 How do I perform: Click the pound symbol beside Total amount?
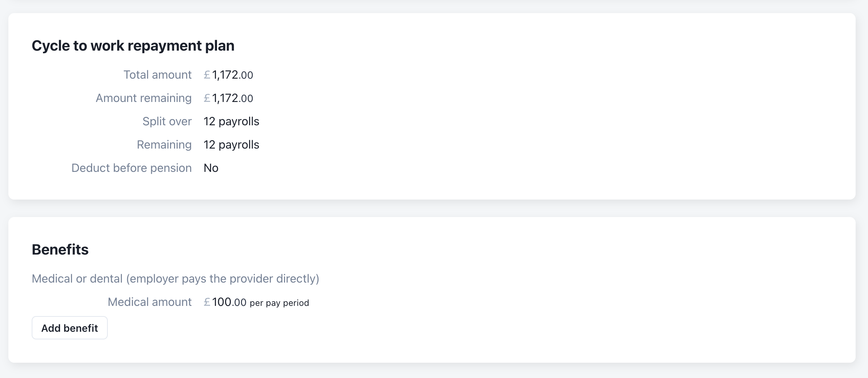pos(207,75)
